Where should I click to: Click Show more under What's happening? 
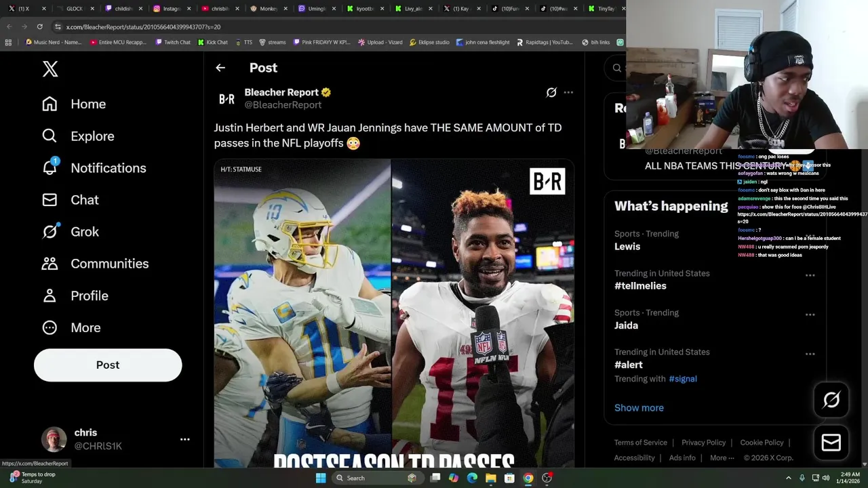point(639,407)
